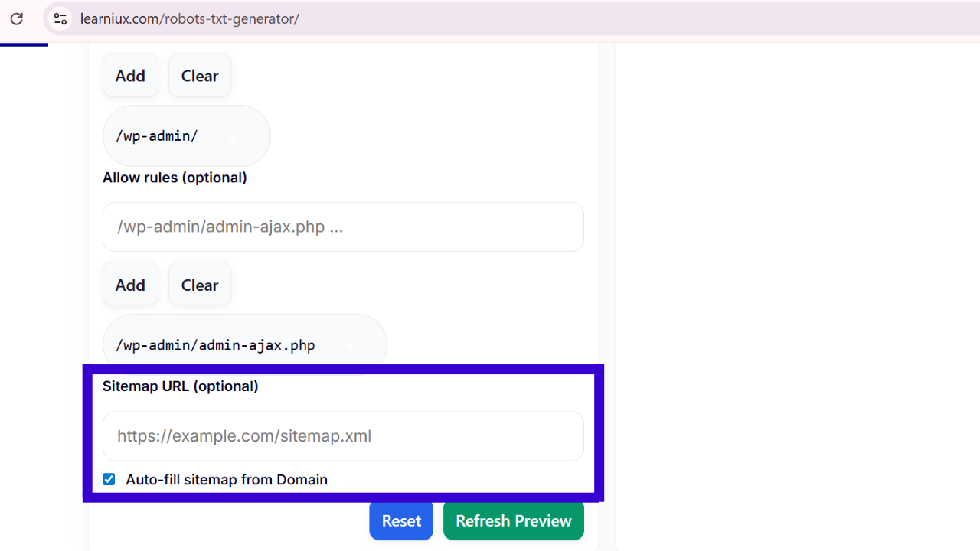Focus the Allow rules input field

[x=343, y=227]
